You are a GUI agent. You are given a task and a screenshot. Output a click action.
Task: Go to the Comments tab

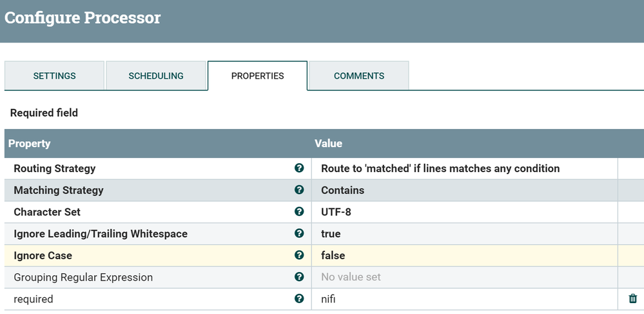click(x=359, y=76)
